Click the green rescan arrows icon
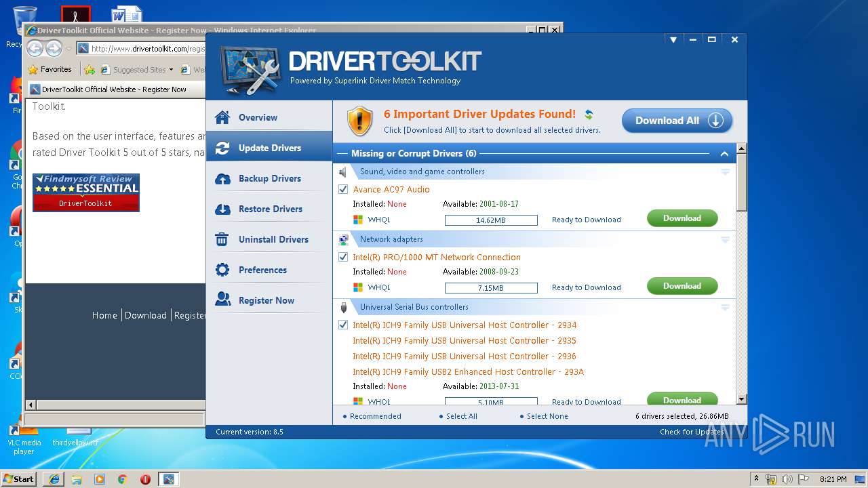The width and height of the screenshot is (868, 488). point(589,115)
